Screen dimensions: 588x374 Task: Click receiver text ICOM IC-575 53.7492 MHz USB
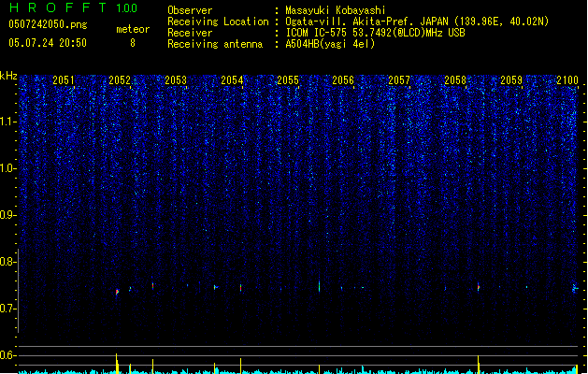pos(375,33)
